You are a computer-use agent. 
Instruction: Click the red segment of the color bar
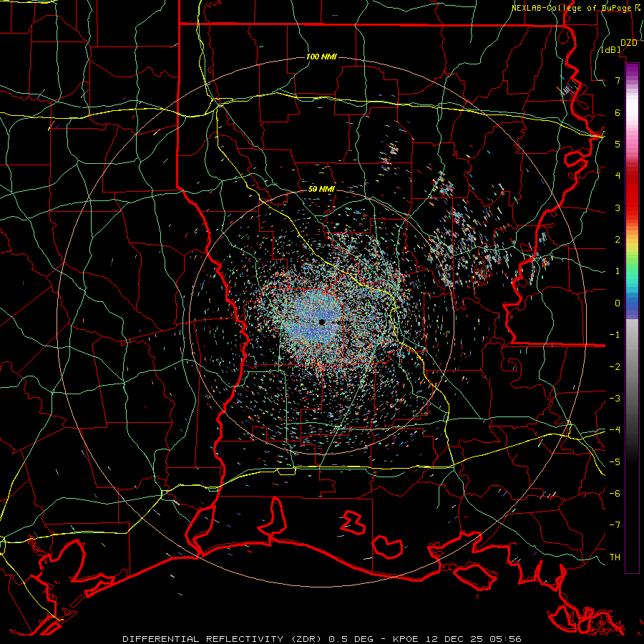tap(632, 193)
